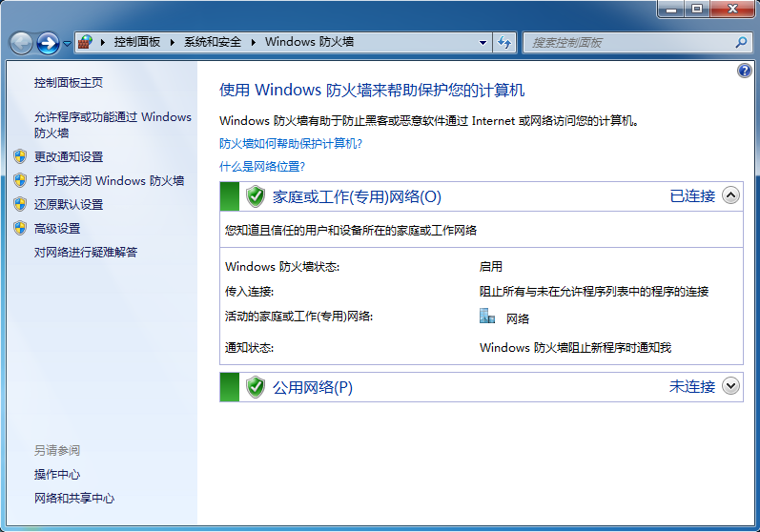Expand the arrow before 控制面板 breadcrumb
Screen dimensions: 760x532
[x=103, y=42]
